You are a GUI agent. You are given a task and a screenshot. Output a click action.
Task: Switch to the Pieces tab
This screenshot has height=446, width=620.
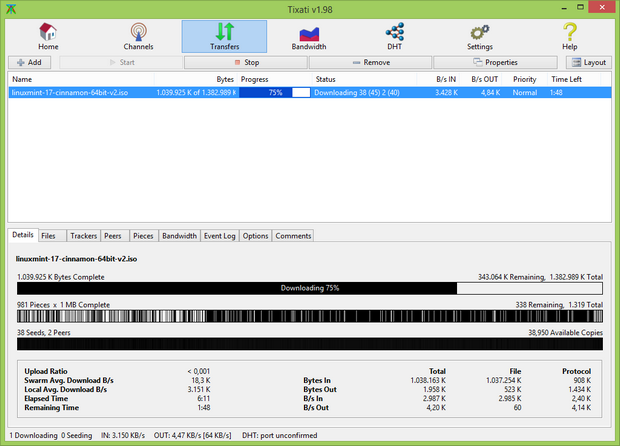143,236
